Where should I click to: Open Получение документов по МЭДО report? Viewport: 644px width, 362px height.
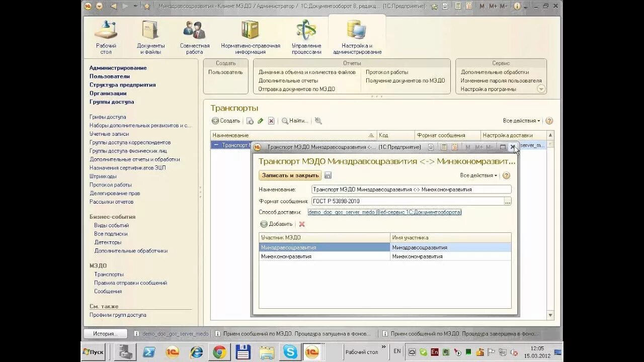tap(406, 80)
